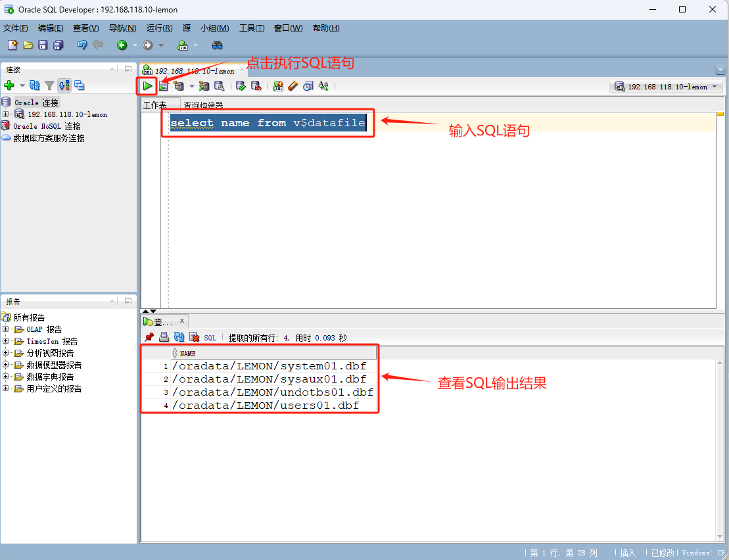Image resolution: width=729 pixels, height=560 pixels.
Task: Click the Autotrace icon
Action: coord(204,85)
